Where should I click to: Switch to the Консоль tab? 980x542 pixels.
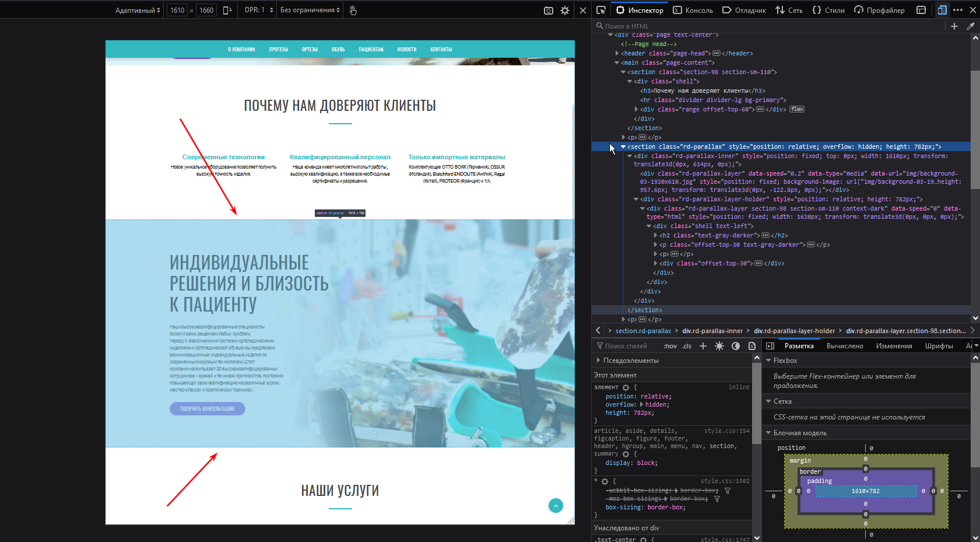[x=693, y=10]
